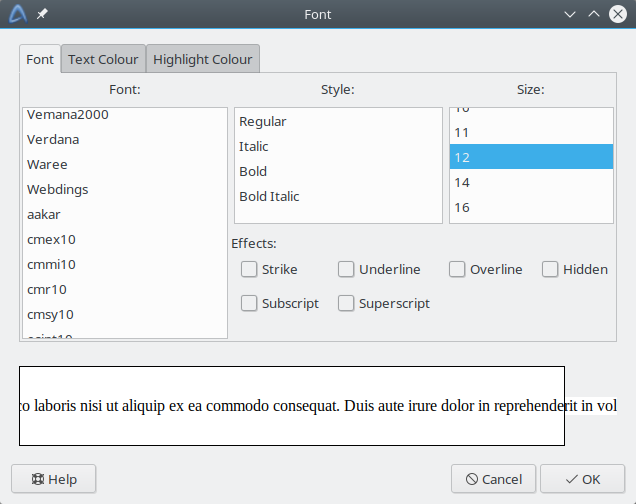This screenshot has height=504, width=636.
Task: Click the application logo icon in title bar
Action: click(x=18, y=14)
